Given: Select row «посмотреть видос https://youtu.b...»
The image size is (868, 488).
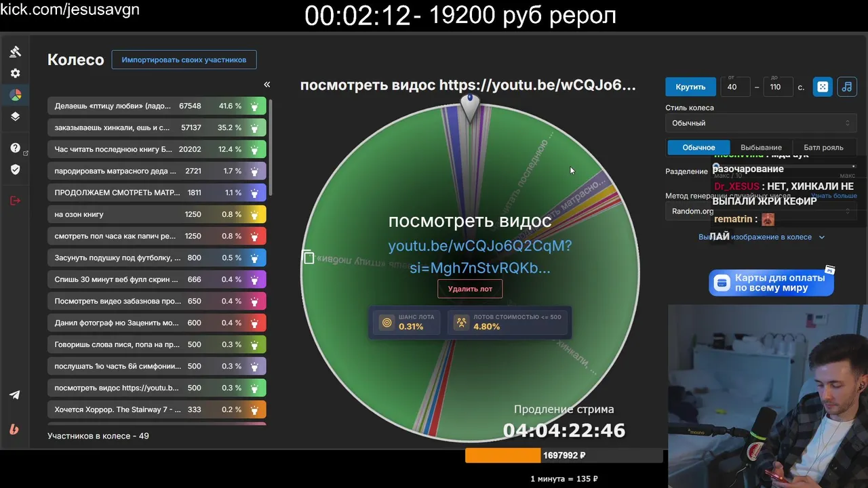Looking at the screenshot, I should [157, 388].
